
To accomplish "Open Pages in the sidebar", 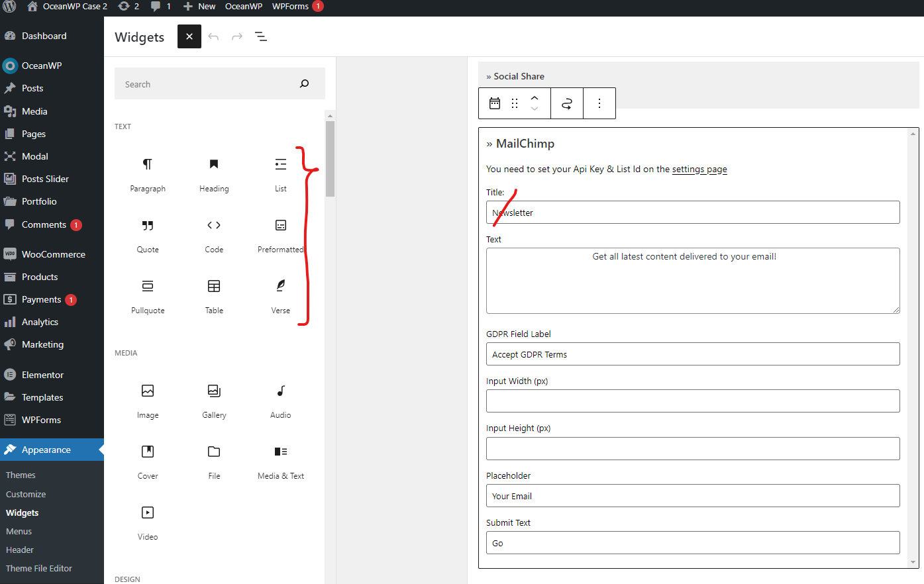I will (x=52, y=134).
